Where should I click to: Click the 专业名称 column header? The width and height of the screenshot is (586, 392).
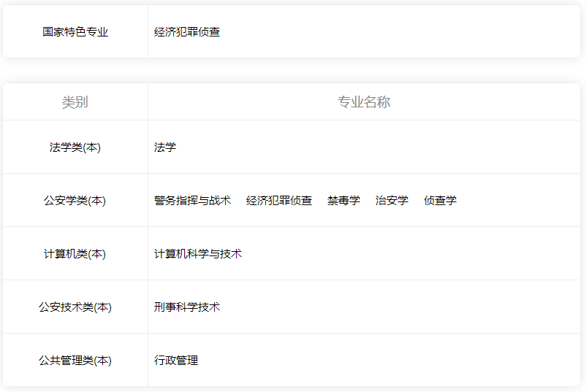[x=364, y=102]
